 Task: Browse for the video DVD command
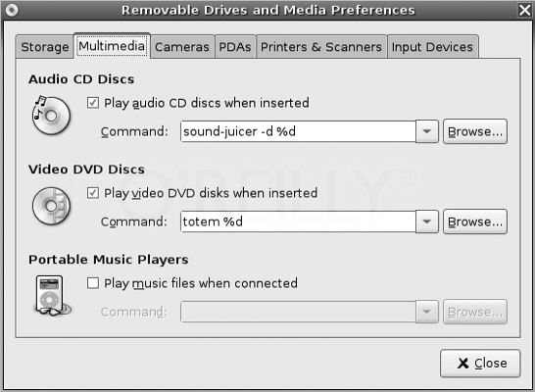click(475, 221)
